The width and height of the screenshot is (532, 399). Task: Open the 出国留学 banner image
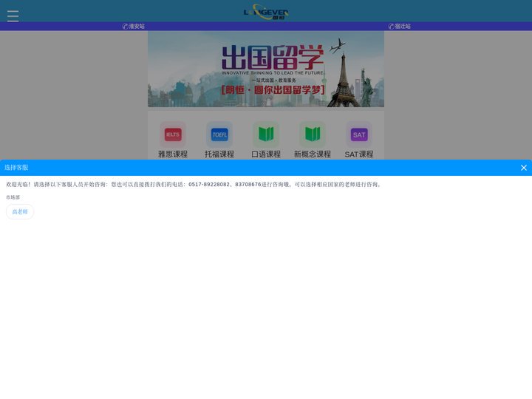point(266,69)
